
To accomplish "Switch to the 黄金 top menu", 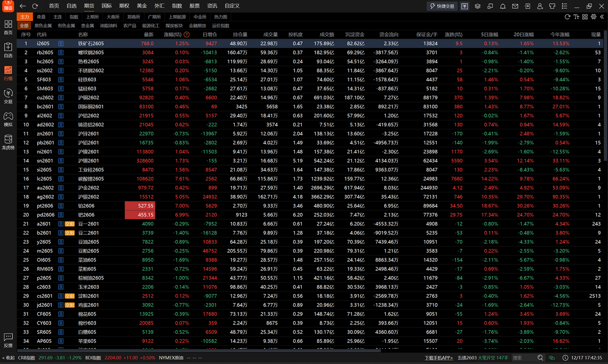I will pyautogui.click(x=142, y=6).
